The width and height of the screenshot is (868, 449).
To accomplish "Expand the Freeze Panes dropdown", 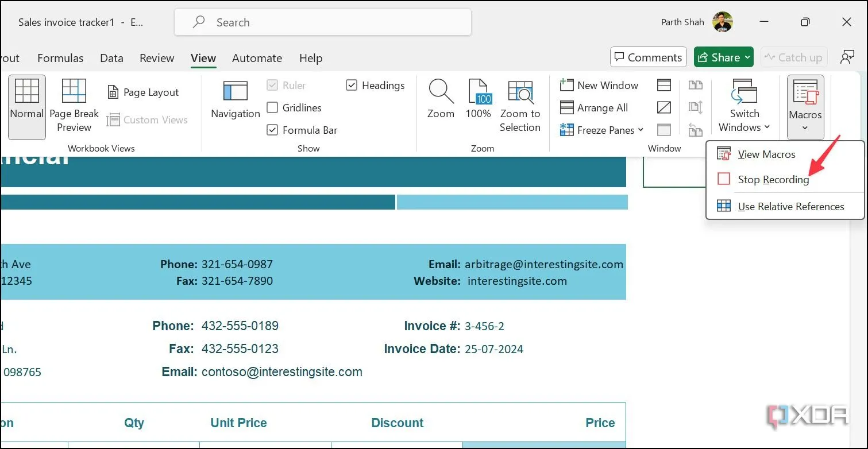I will point(602,130).
